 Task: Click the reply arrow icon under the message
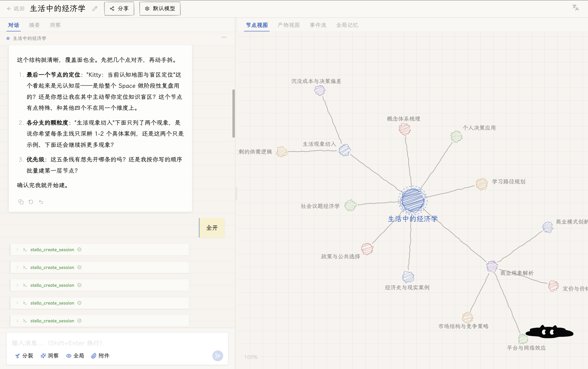coord(41,202)
